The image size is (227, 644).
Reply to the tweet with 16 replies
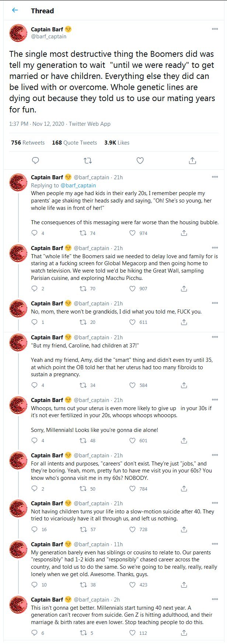coord(34,529)
